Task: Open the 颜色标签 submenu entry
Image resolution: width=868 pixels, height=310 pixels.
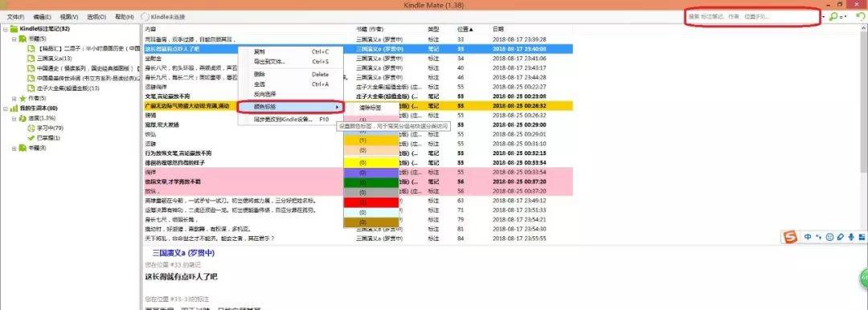Action: pyautogui.click(x=291, y=107)
